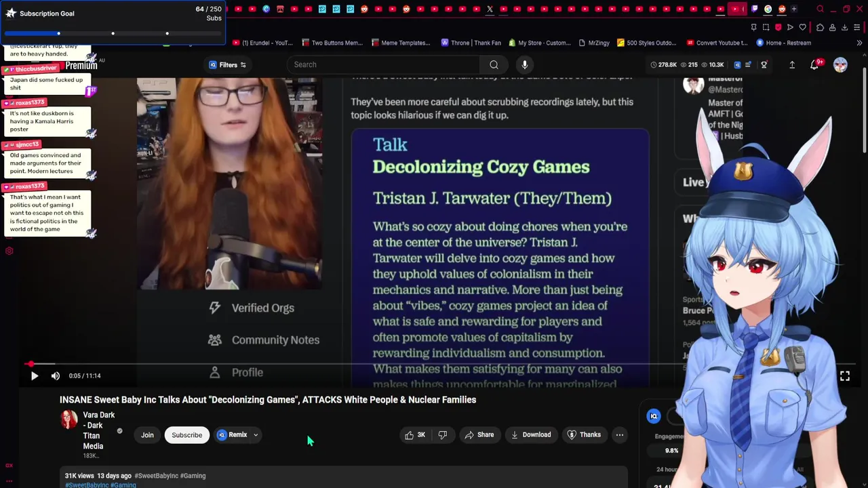Switch to the Google browser tab
Screen dimensions: 868x488
(x=768, y=9)
